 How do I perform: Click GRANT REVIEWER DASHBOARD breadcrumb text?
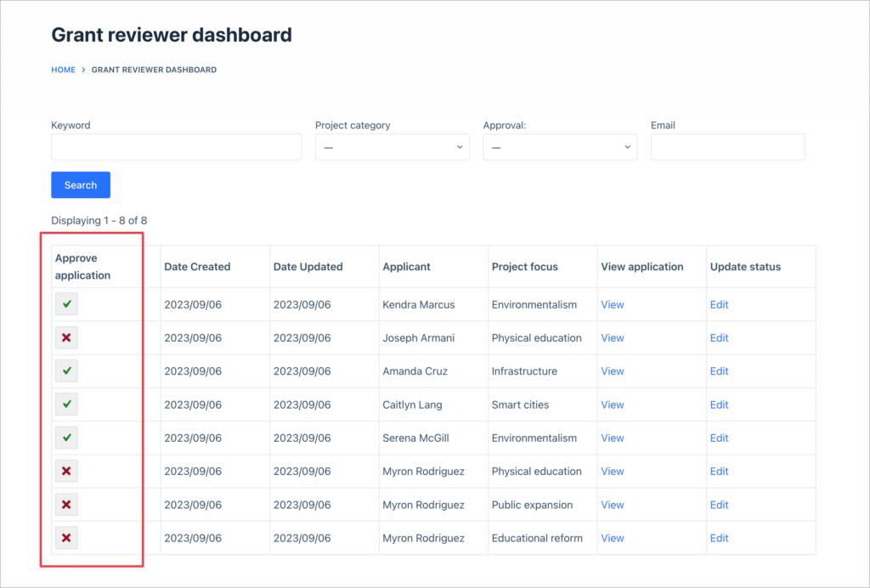(x=154, y=70)
